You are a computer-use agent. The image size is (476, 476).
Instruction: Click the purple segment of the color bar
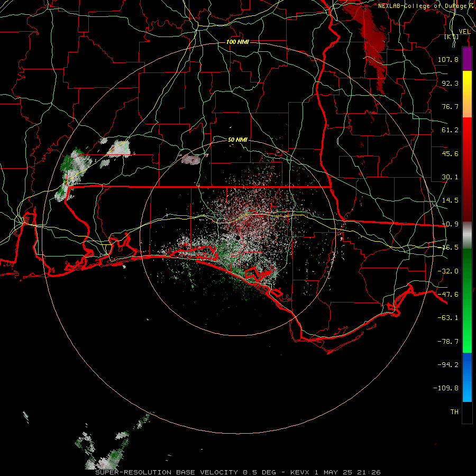pyautogui.click(x=467, y=59)
